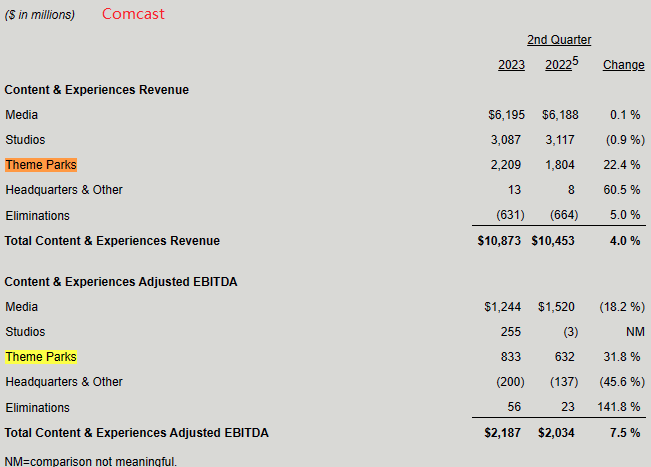651x467 pixels.
Task: Select Studios revenue value 3,087
Action: (x=505, y=139)
